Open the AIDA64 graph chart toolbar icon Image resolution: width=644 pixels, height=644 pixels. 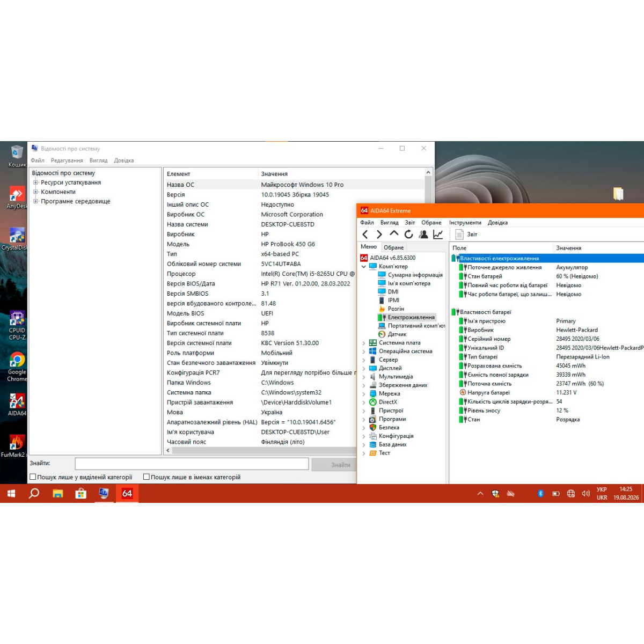438,235
